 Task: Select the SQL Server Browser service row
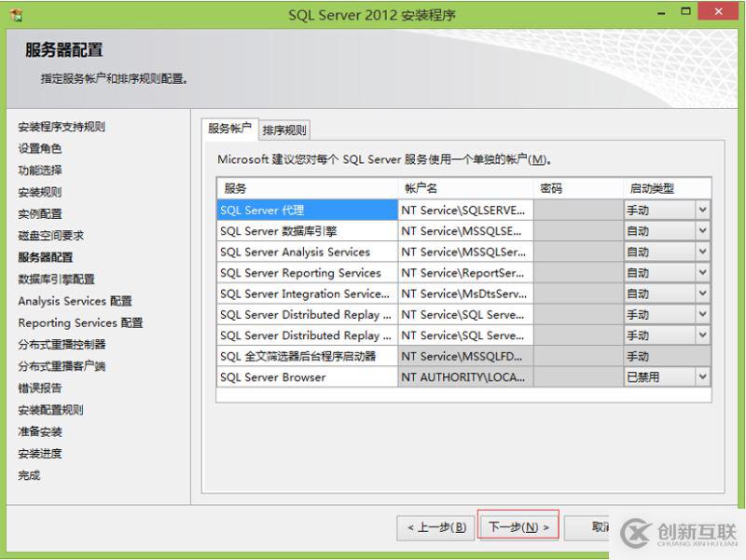[308, 377]
